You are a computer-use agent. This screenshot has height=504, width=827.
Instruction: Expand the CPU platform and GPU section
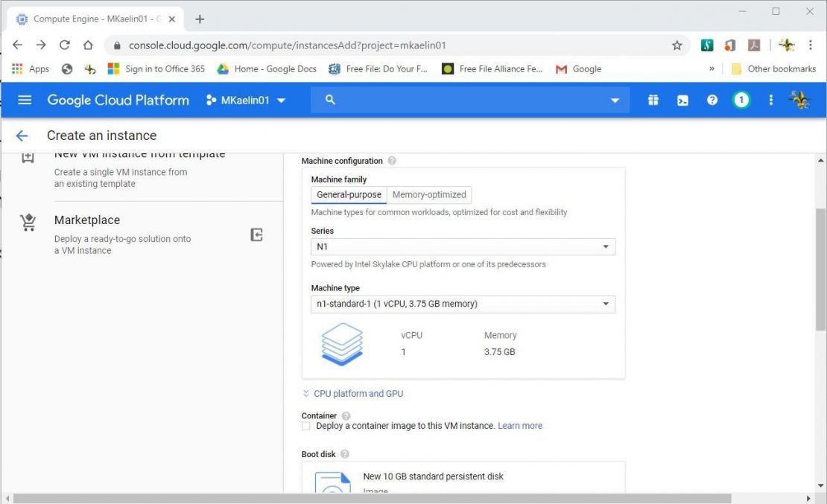(358, 393)
